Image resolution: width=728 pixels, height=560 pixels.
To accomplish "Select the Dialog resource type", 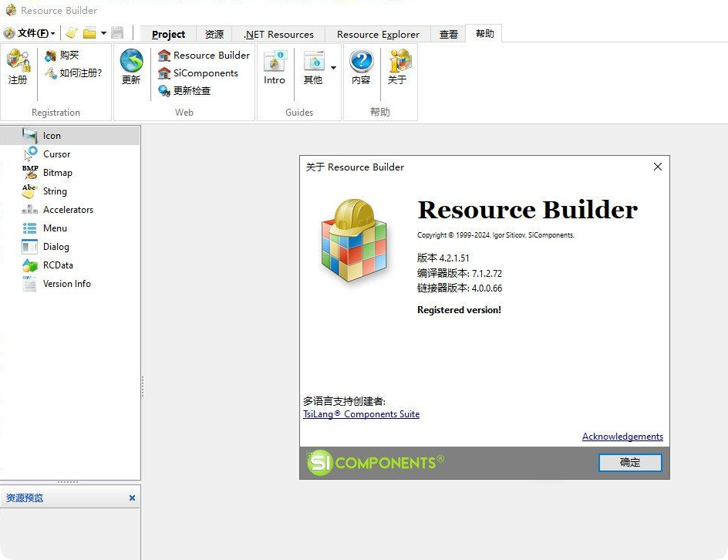I will pos(70,247).
